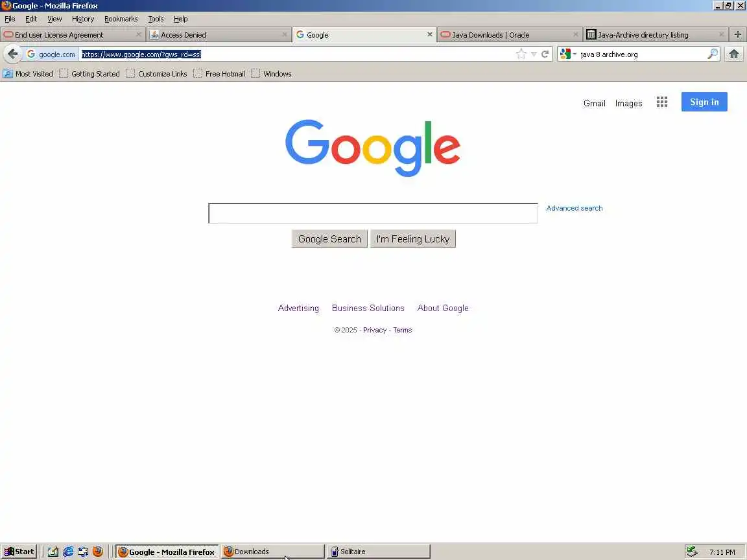Viewport: 747px width, 560px height.
Task: Open the Google apps grid icon
Action: point(661,102)
